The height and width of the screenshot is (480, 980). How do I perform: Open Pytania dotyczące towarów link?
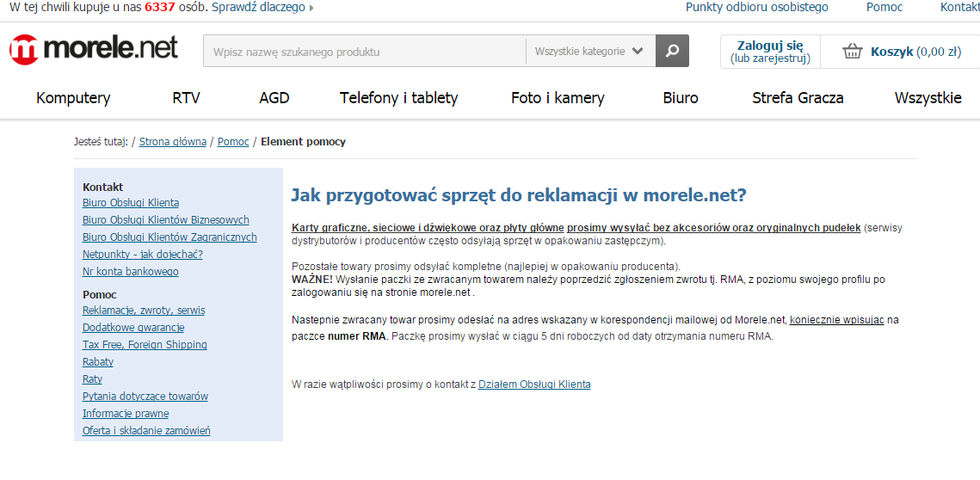click(x=145, y=397)
